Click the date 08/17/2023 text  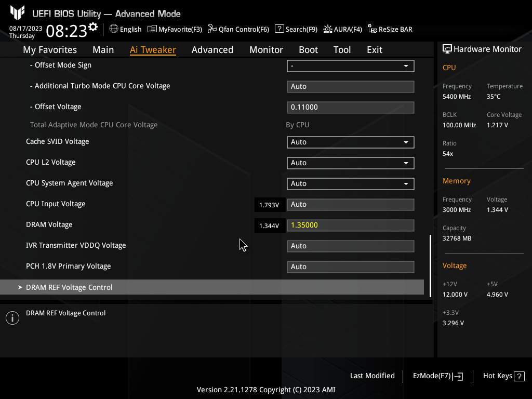26,29
